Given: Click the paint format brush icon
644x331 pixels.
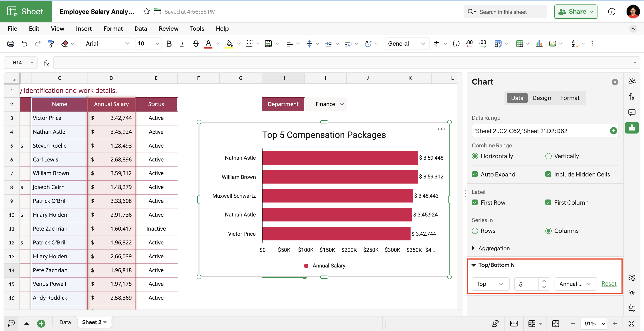Looking at the screenshot, I should tap(51, 44).
